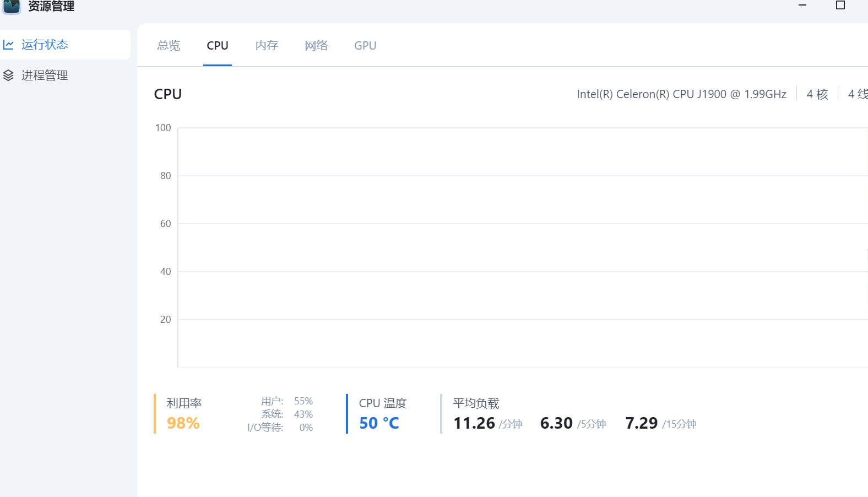The image size is (868, 497).
Task: Click the Intel Celeron J1900 model text
Action: click(681, 94)
